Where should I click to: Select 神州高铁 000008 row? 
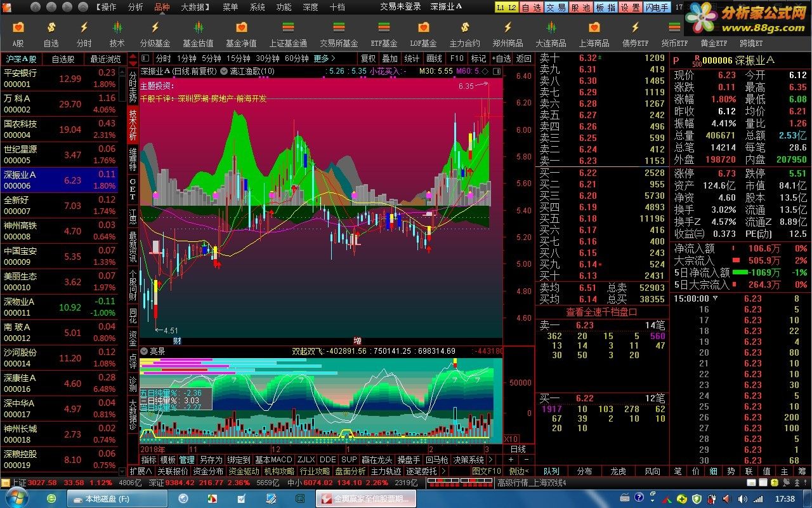pos(60,231)
